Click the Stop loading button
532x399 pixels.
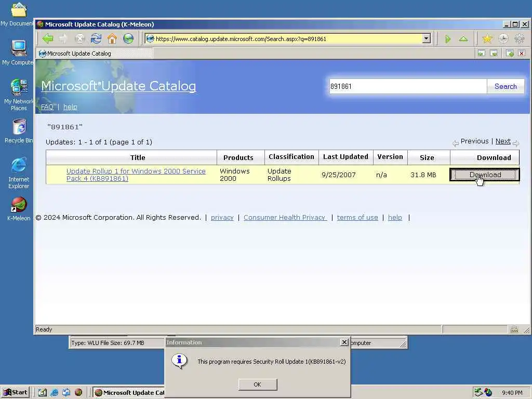pyautogui.click(x=79, y=38)
